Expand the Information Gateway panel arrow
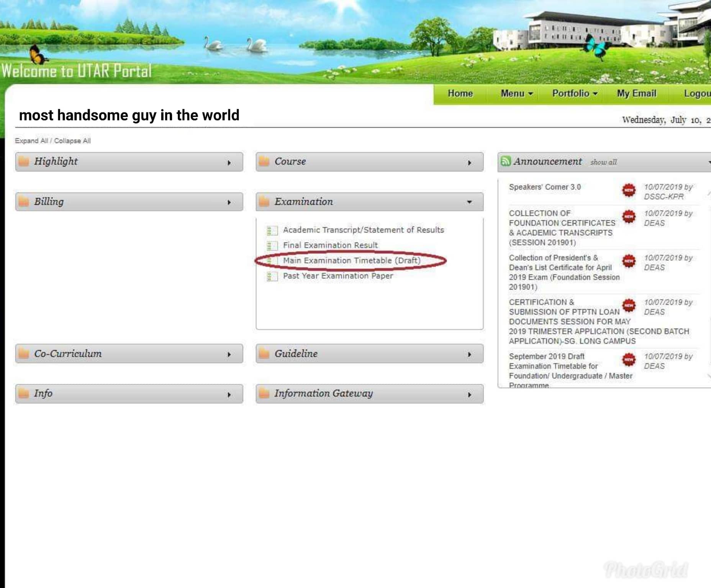Viewport: 711px width, 588px height. tap(470, 395)
